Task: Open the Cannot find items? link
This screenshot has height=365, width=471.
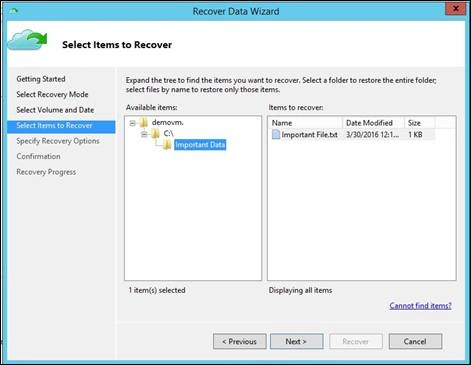Action: coord(420,306)
